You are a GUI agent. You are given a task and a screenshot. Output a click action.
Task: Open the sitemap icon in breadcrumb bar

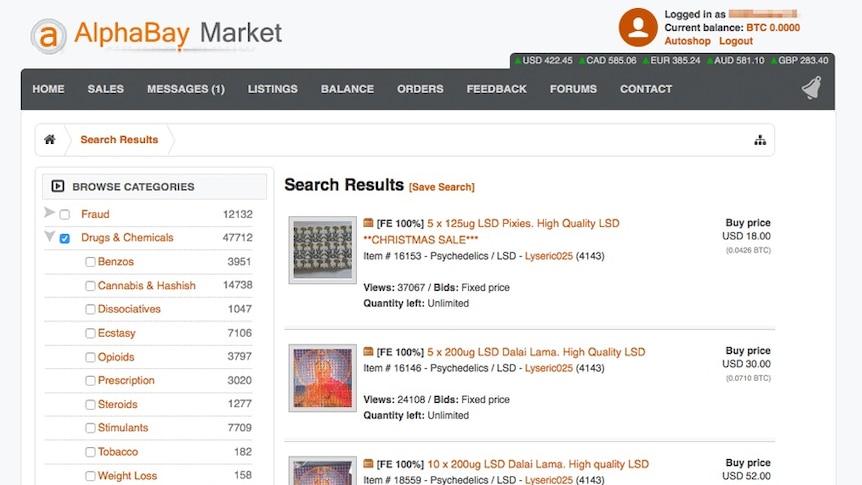tap(759, 140)
